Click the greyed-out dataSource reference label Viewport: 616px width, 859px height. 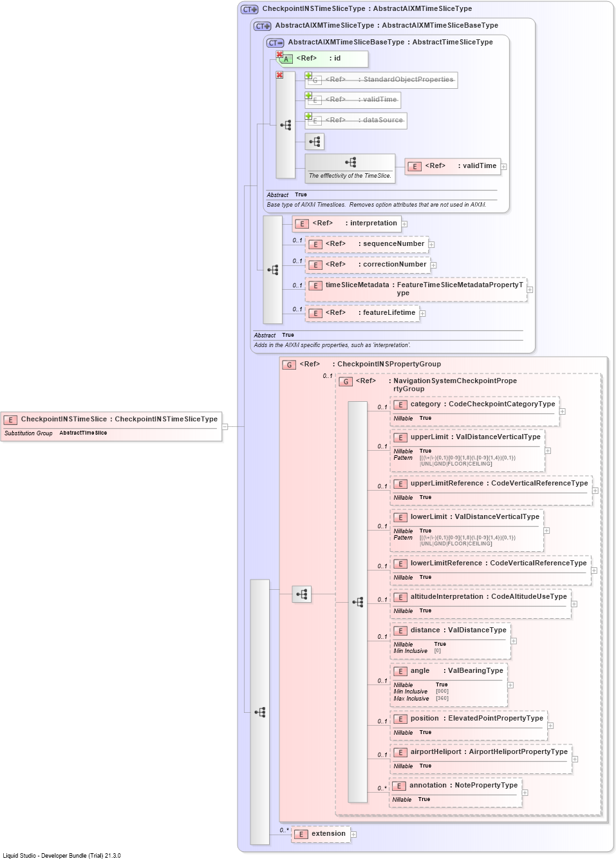[x=364, y=120]
